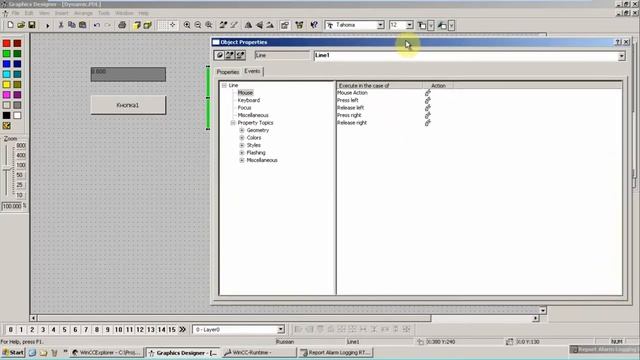Screen dimensions: 640x360
Task: Click the font color icon
Action: (422, 26)
